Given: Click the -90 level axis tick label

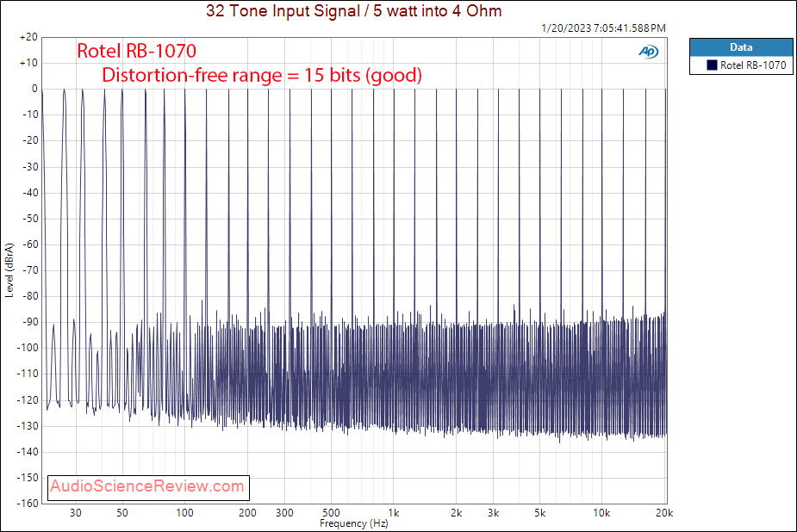Looking at the screenshot, I should [x=30, y=322].
